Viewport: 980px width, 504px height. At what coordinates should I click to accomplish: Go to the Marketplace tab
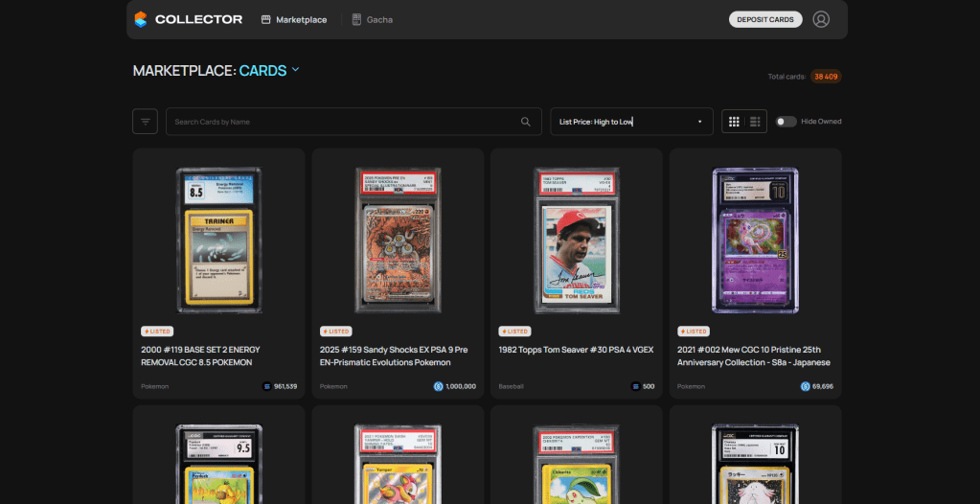pyautogui.click(x=301, y=19)
